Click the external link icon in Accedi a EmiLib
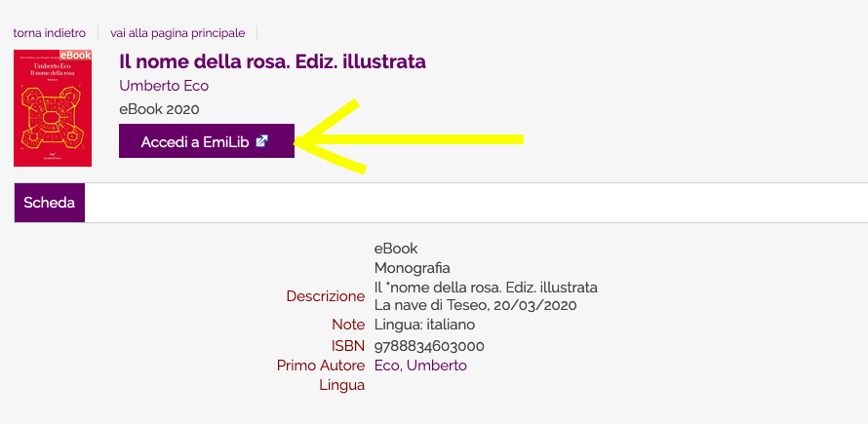Screen dimensions: 868x424 pos(261,141)
